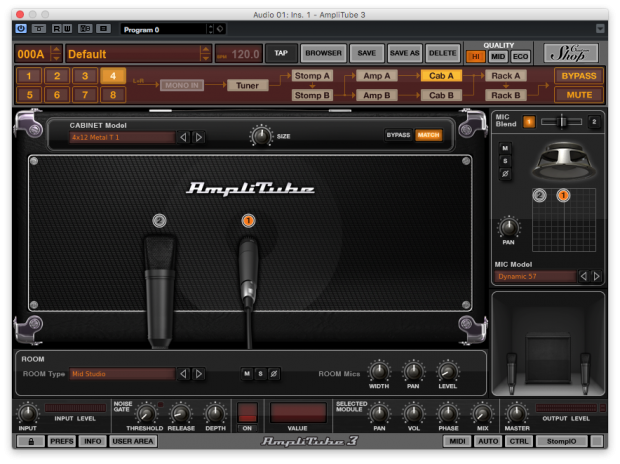
Task: Step the 000A preset number arrows
Action: click(x=56, y=54)
